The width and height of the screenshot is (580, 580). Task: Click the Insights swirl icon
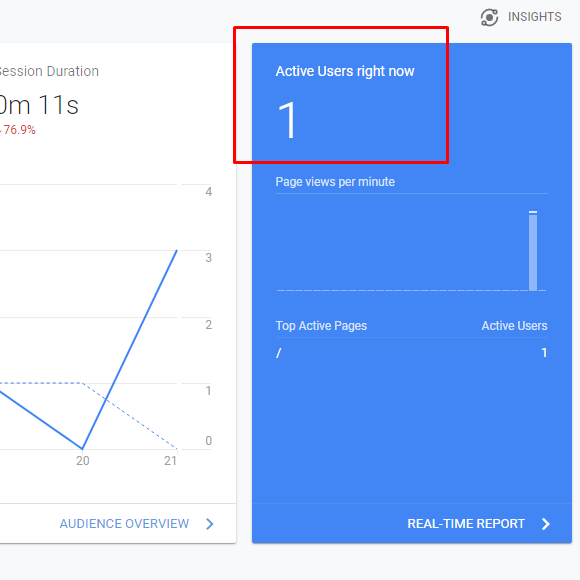coord(489,17)
